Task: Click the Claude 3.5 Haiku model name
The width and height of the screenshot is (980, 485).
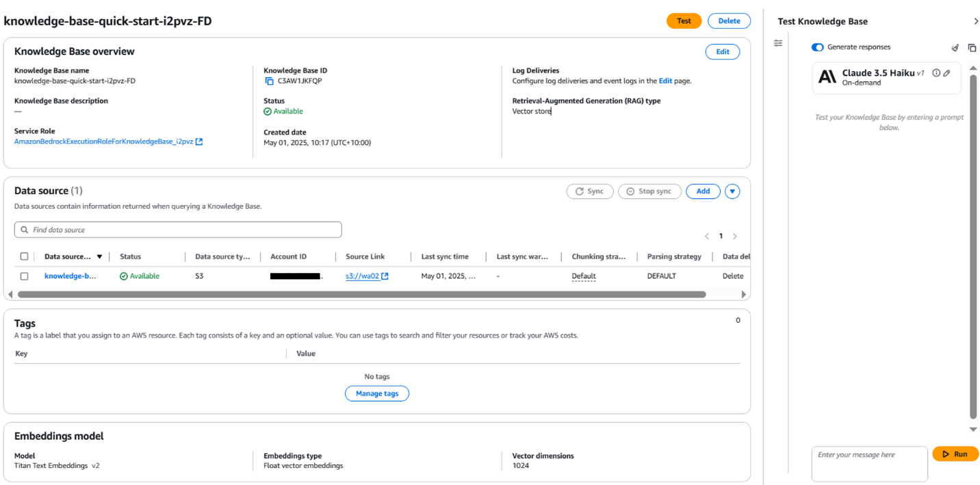Action: (878, 73)
